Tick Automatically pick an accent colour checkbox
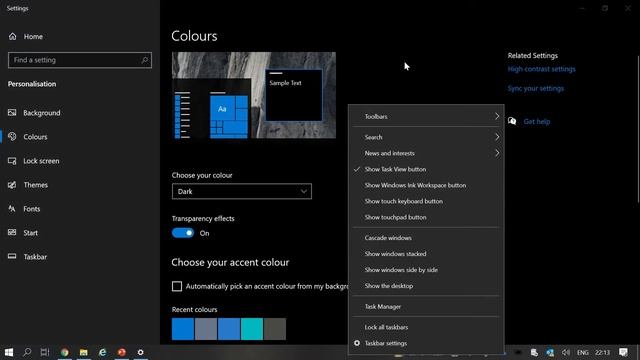Image resolution: width=640 pixels, height=360 pixels. (177, 286)
